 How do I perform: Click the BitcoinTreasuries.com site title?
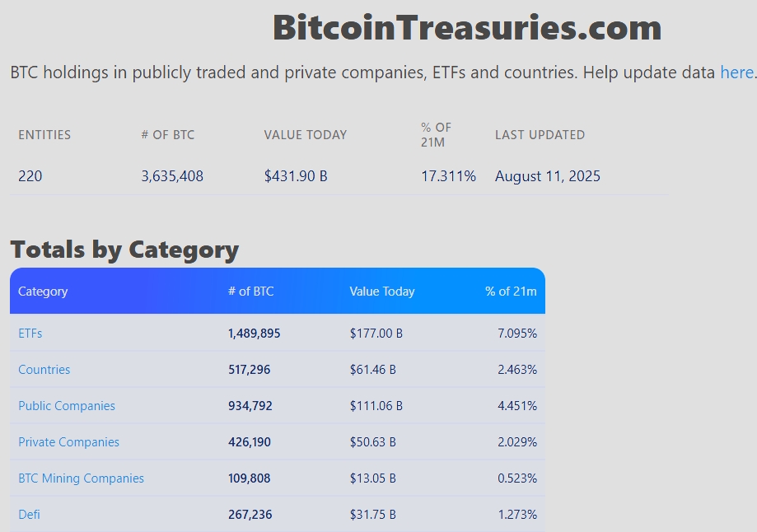(x=467, y=28)
